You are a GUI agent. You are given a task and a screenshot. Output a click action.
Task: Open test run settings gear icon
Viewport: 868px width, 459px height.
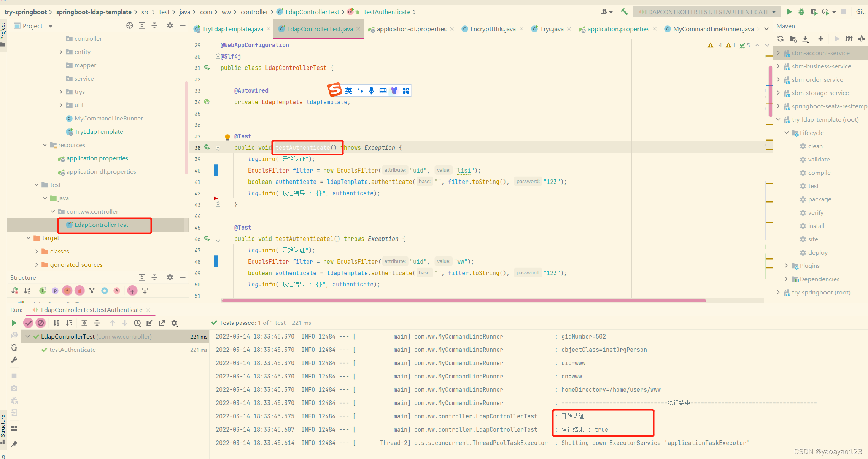click(175, 323)
